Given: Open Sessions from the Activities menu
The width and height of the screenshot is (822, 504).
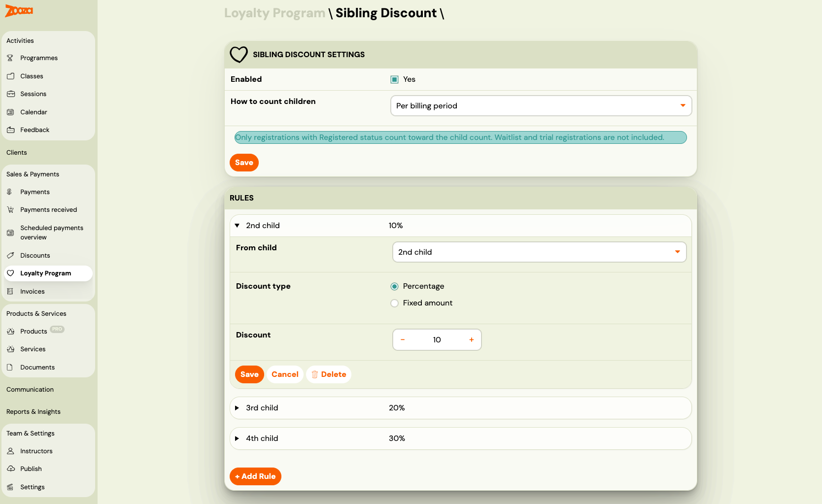Looking at the screenshot, I should [x=33, y=94].
